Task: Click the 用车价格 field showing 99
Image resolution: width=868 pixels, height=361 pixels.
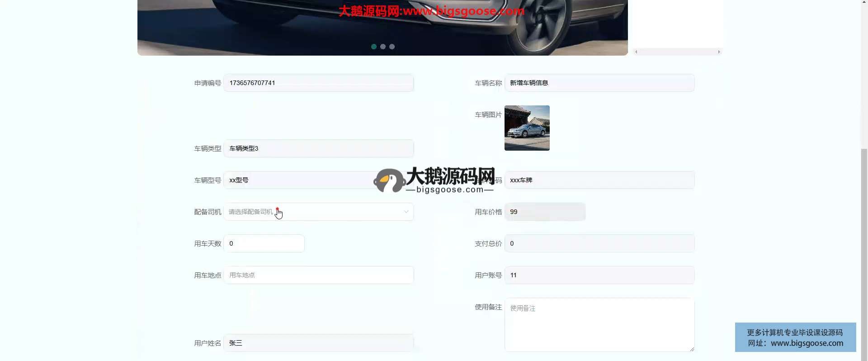Action: tap(545, 212)
